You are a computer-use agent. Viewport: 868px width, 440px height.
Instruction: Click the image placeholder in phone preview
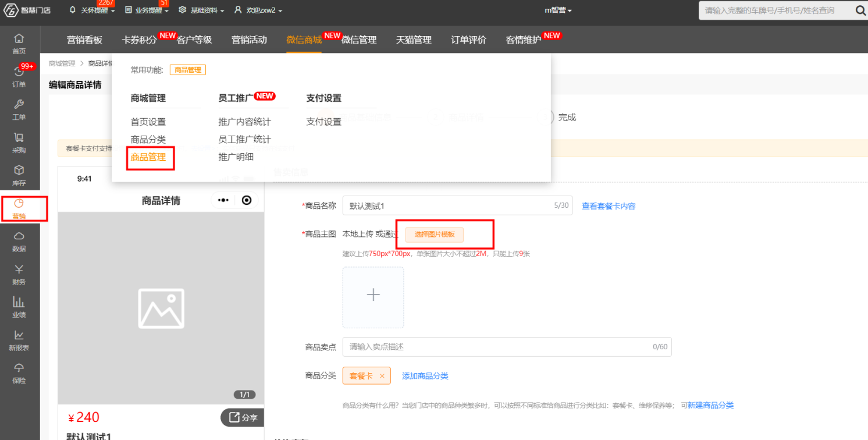(x=161, y=308)
